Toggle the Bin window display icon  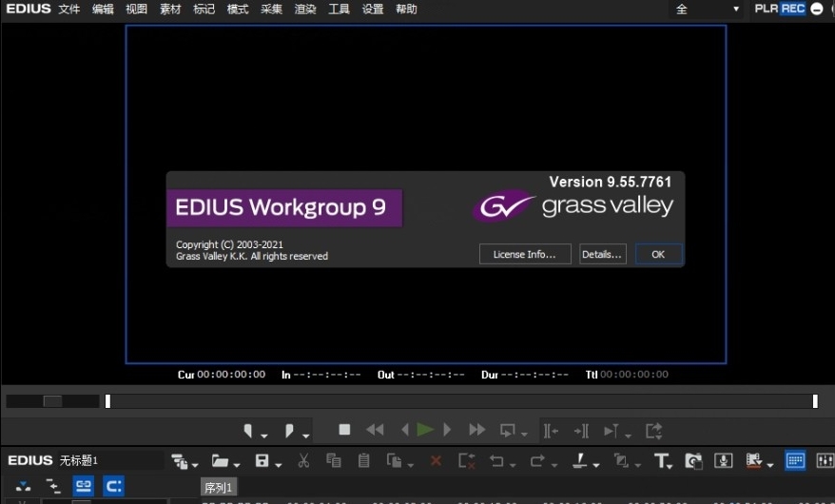(794, 461)
